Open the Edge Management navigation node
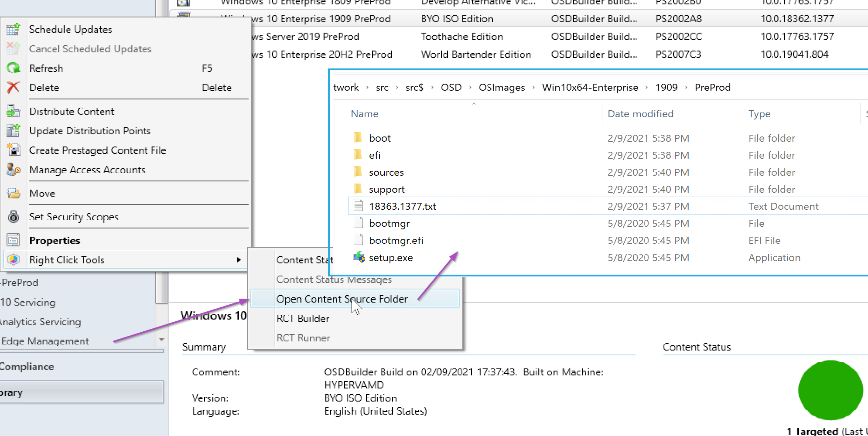868x436 pixels. (x=45, y=341)
